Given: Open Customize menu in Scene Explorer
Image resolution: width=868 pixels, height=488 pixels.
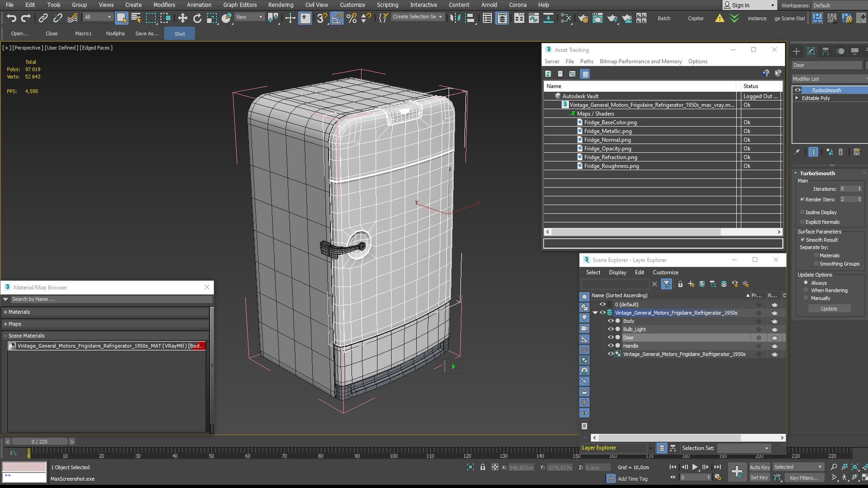Looking at the screenshot, I should click(665, 272).
